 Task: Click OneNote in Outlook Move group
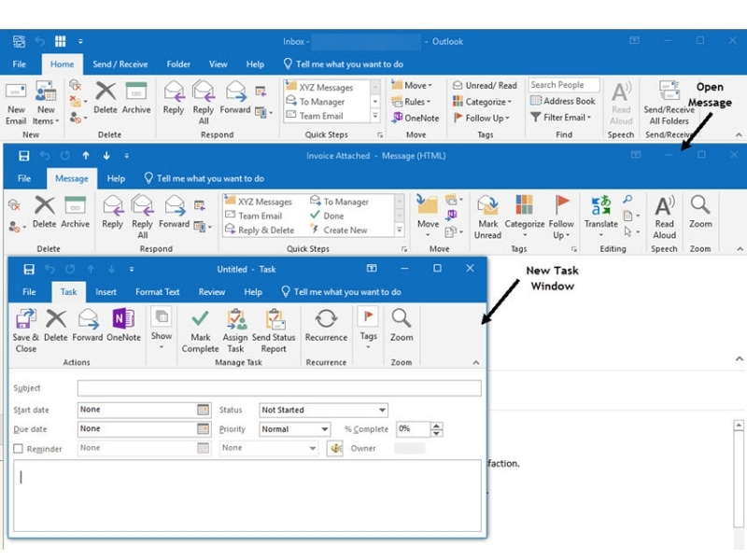416,118
